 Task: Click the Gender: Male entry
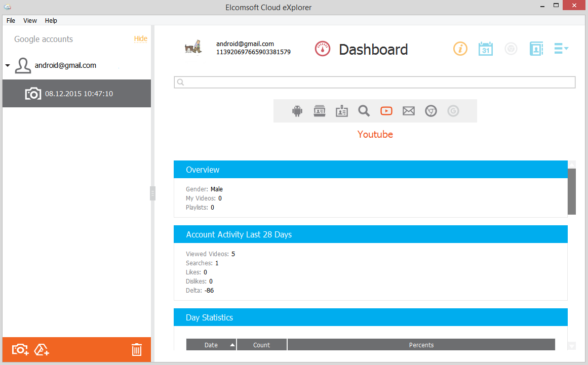click(205, 189)
